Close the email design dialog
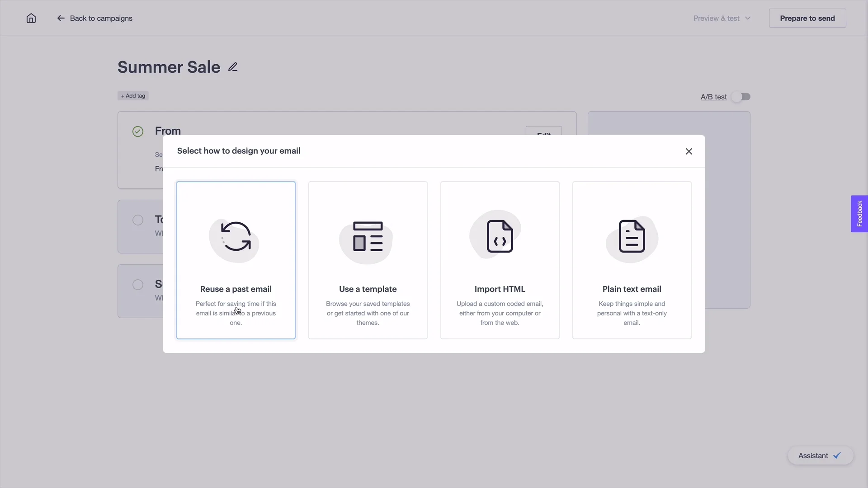868x488 pixels. click(x=689, y=151)
